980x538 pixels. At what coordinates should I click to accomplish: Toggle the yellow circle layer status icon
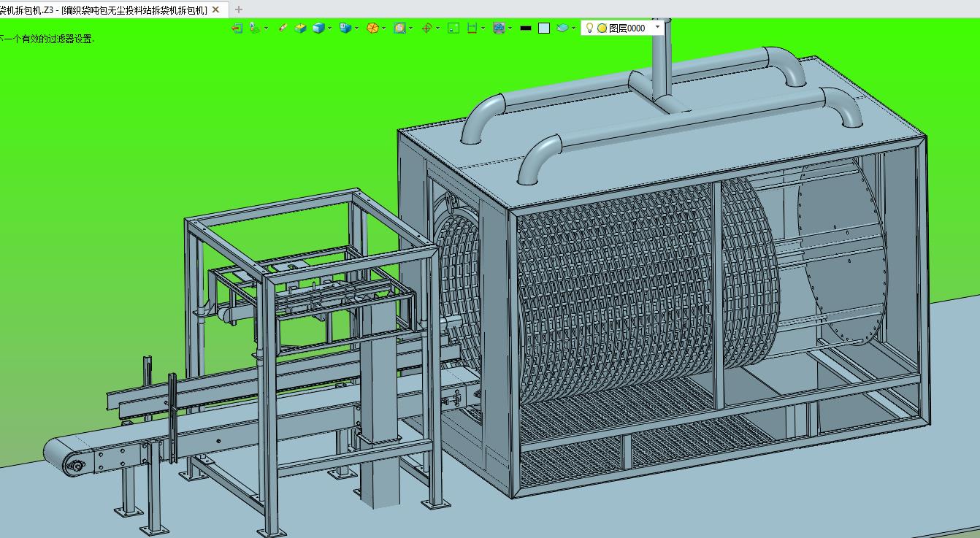602,28
